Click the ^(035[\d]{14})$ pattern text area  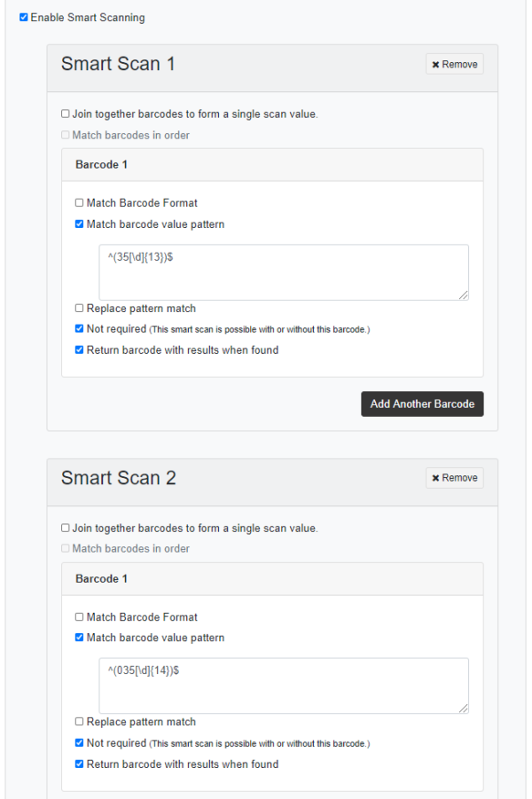click(284, 685)
